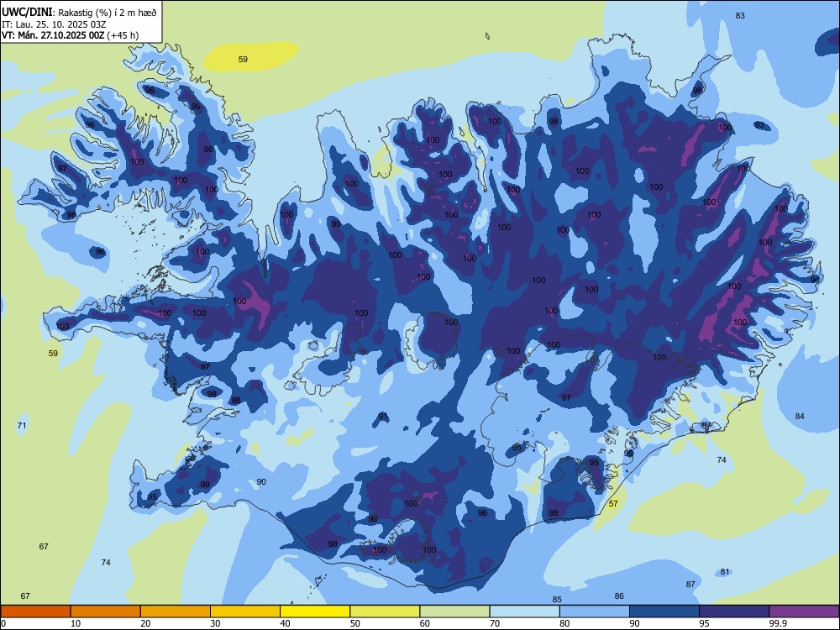Choose the 70–80 pale blue legend swatch

(524, 612)
